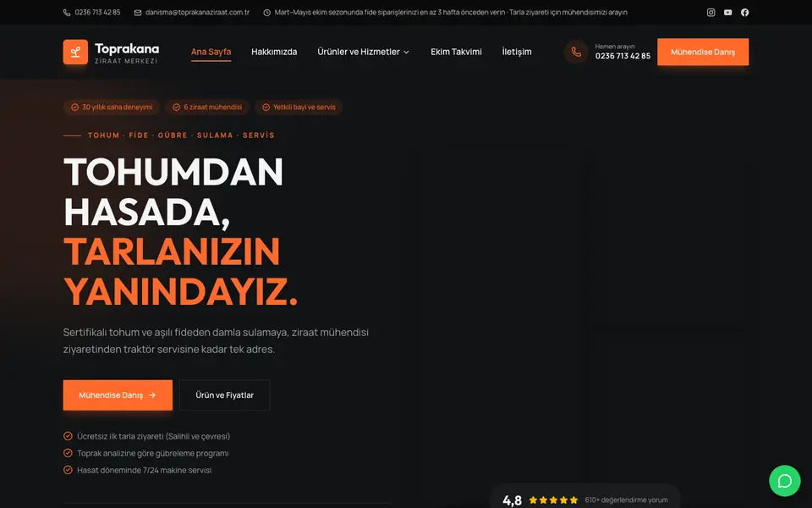Click the danisma@toprakanaziraat.com.tr email link

point(197,13)
